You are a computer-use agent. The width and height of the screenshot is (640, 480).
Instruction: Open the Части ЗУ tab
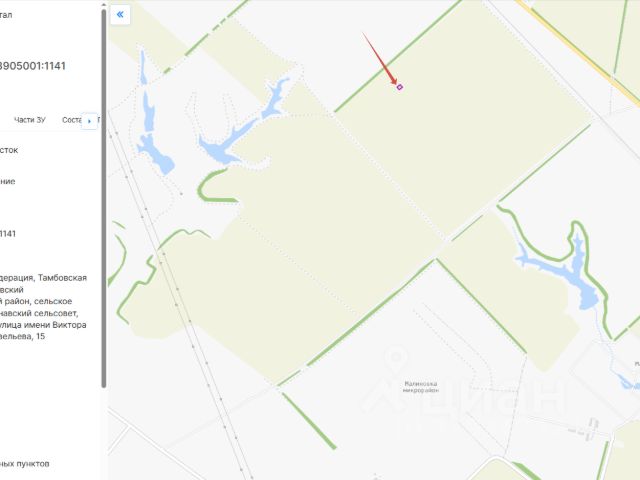pos(30,120)
